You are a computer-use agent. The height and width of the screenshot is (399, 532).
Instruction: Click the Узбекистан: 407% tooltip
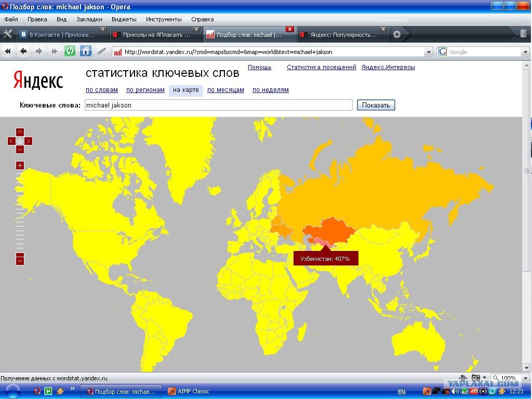tap(326, 259)
